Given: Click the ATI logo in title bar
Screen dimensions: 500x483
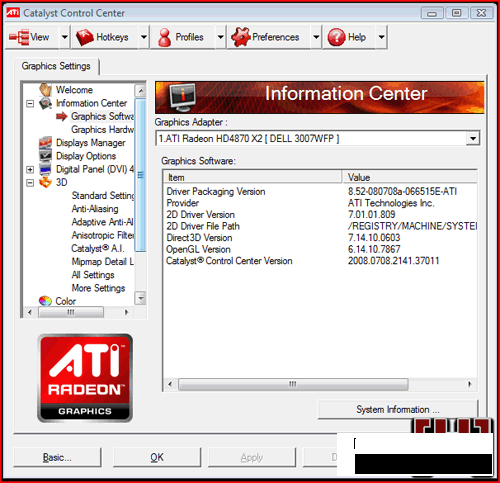Looking at the screenshot, I should point(13,13).
